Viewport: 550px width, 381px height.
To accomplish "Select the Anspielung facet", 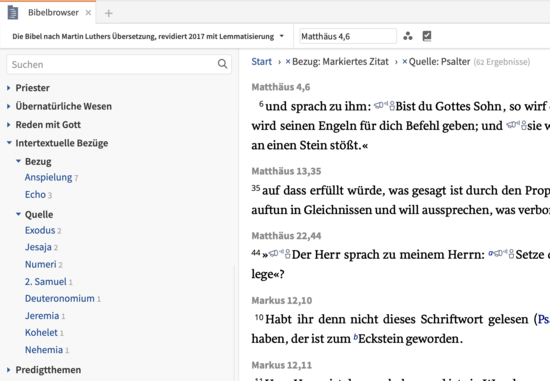I will click(48, 178).
